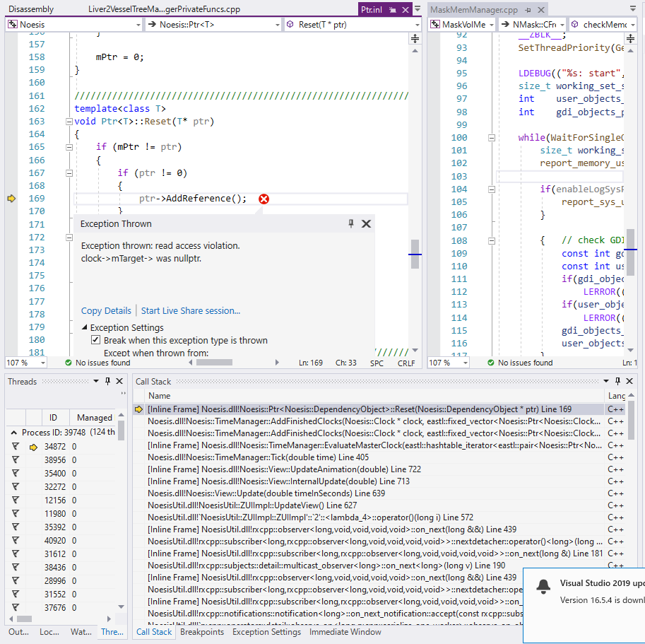
Task: Collapse the while block at line 100
Action: click(x=492, y=138)
